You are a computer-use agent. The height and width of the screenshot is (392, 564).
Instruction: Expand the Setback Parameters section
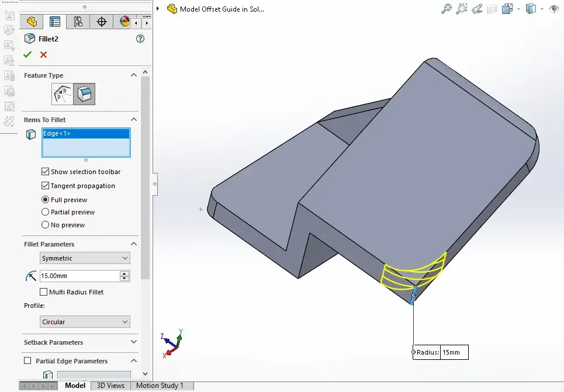point(134,342)
